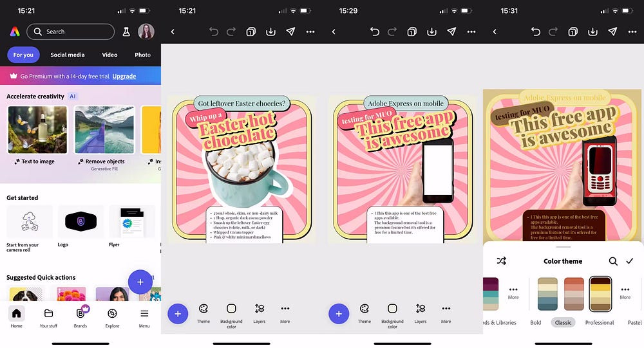The width and height of the screenshot is (644, 348).
Task: Open More after the brown-yellow palette
Action: click(x=625, y=293)
